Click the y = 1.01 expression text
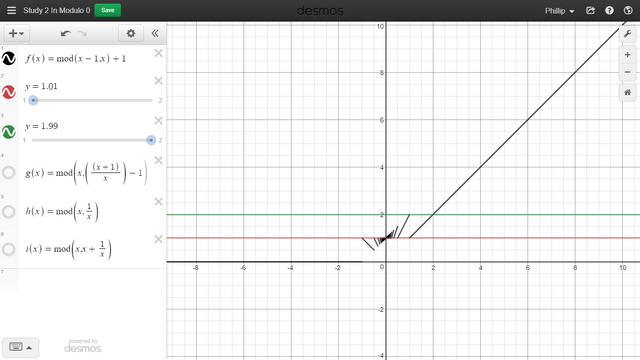Screen dimensions: 640x360 pyautogui.click(x=41, y=87)
